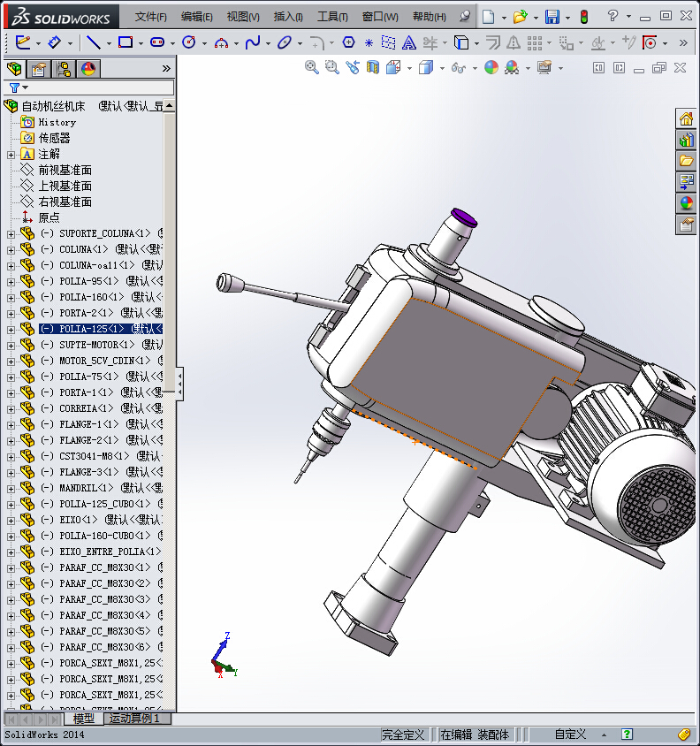This screenshot has width=700, height=746.
Task: Select the Line sketch tool
Action: click(92, 42)
